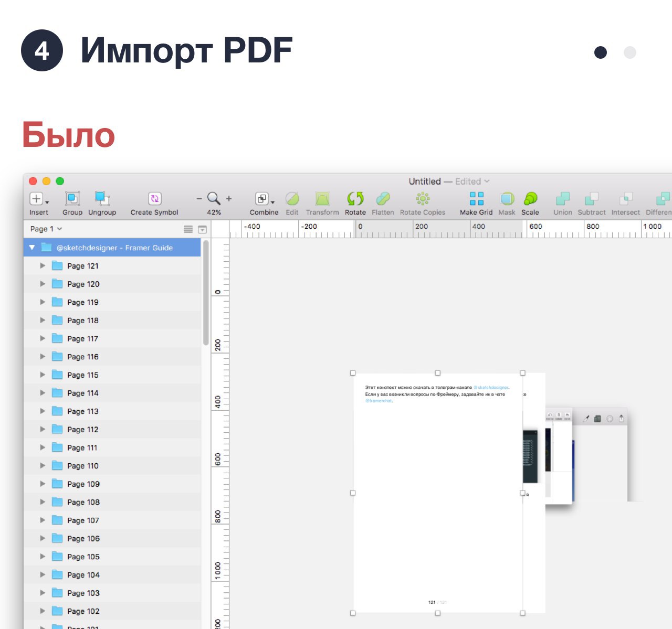The width and height of the screenshot is (672, 629).
Task: Select the Page 107 layer
Action: pyautogui.click(x=112, y=520)
